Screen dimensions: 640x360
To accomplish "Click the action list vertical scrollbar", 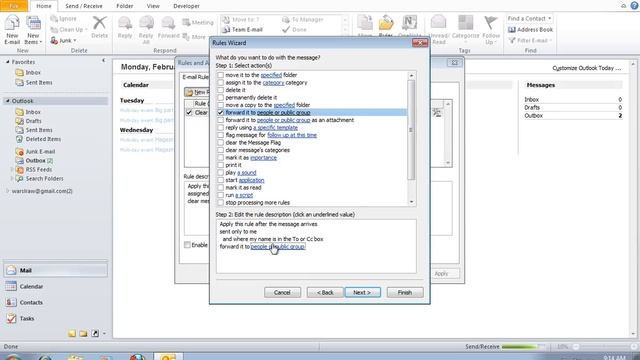I will 411,139.
